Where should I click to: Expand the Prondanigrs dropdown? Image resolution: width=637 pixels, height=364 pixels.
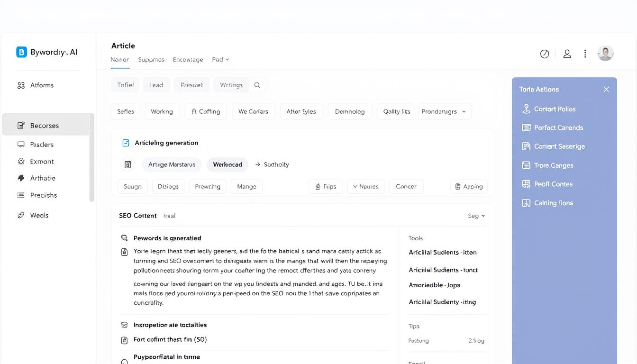[x=444, y=111]
